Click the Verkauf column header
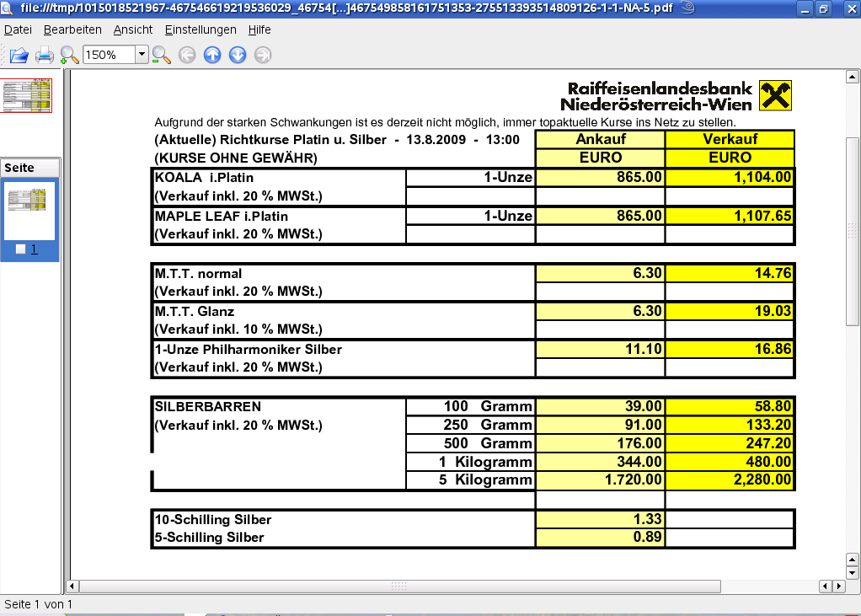 point(730,139)
